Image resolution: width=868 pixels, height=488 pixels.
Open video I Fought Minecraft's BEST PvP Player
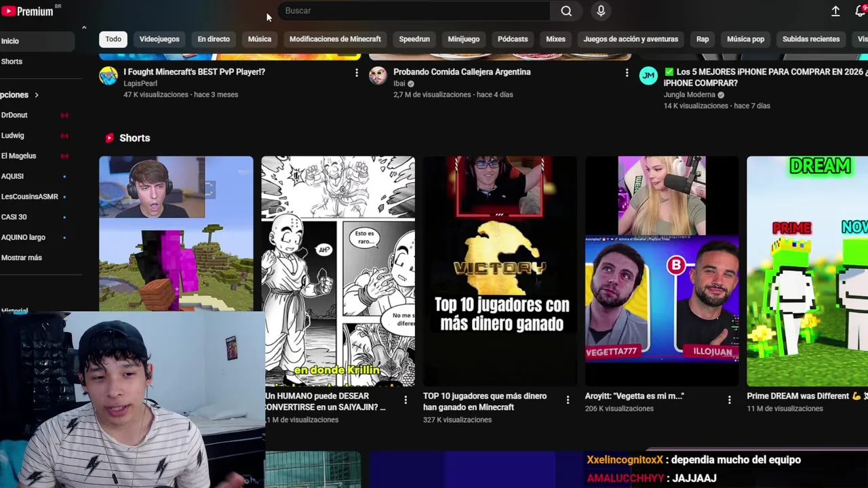194,72
